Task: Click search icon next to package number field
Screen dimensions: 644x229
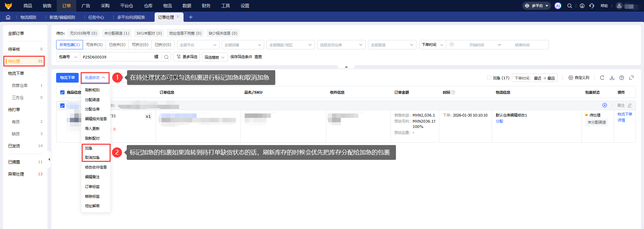Action: pyautogui.click(x=166, y=57)
